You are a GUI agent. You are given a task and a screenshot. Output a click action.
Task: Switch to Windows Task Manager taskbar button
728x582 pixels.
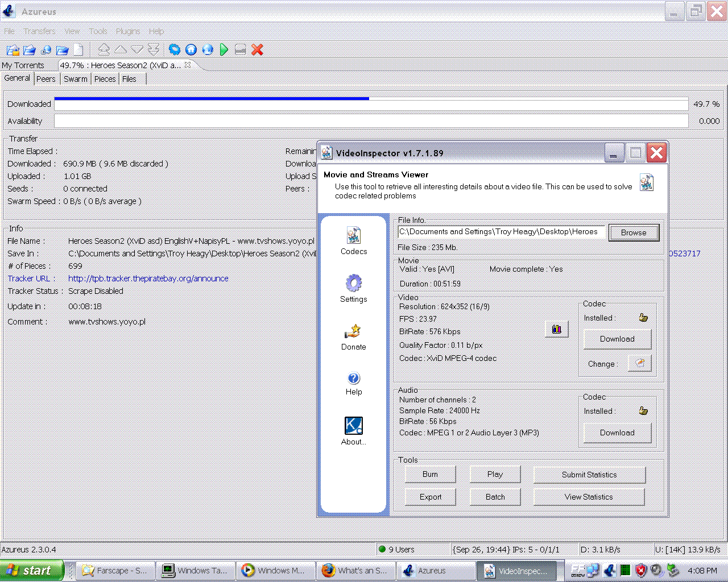coord(196,571)
